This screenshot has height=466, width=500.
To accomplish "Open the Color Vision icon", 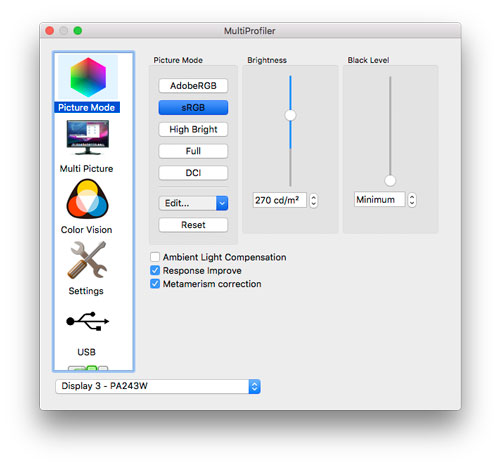I will point(87,199).
